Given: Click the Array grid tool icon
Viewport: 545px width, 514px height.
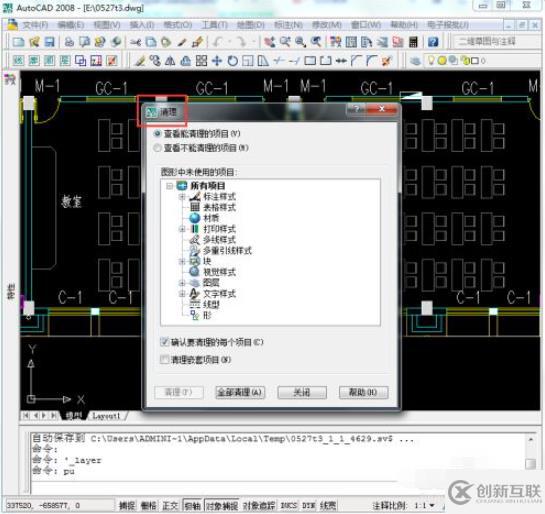Looking at the screenshot, I should pyautogui.click(x=201, y=61).
